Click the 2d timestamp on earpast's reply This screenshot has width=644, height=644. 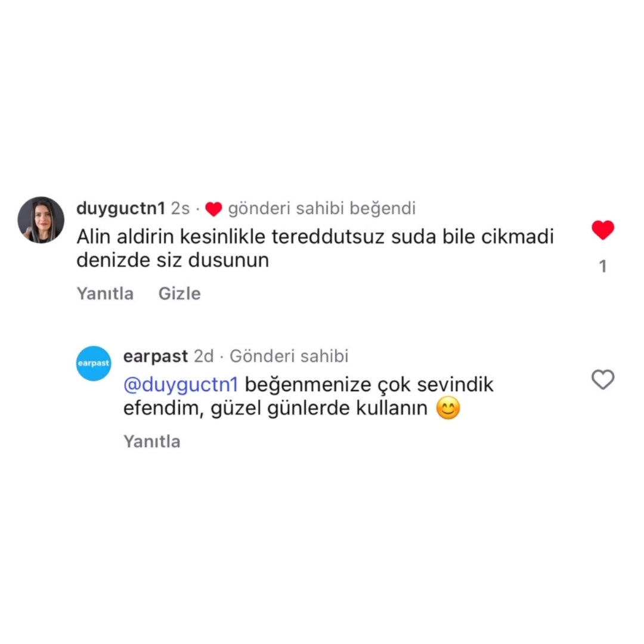(204, 356)
